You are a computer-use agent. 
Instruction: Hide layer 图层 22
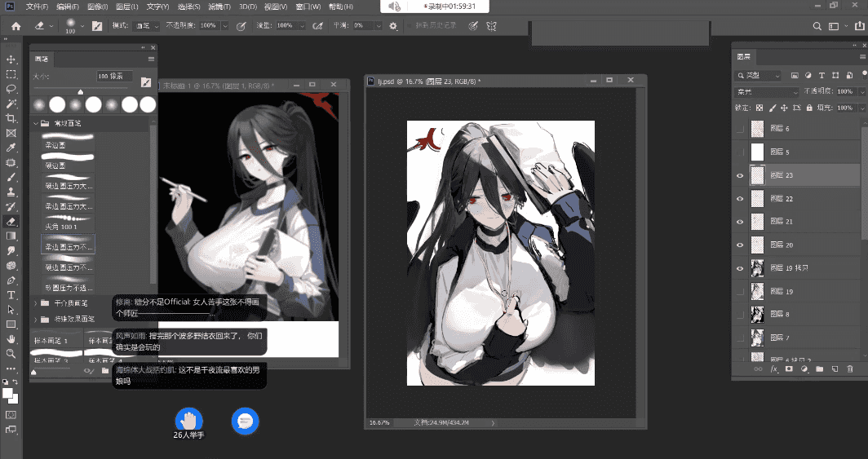pos(740,199)
